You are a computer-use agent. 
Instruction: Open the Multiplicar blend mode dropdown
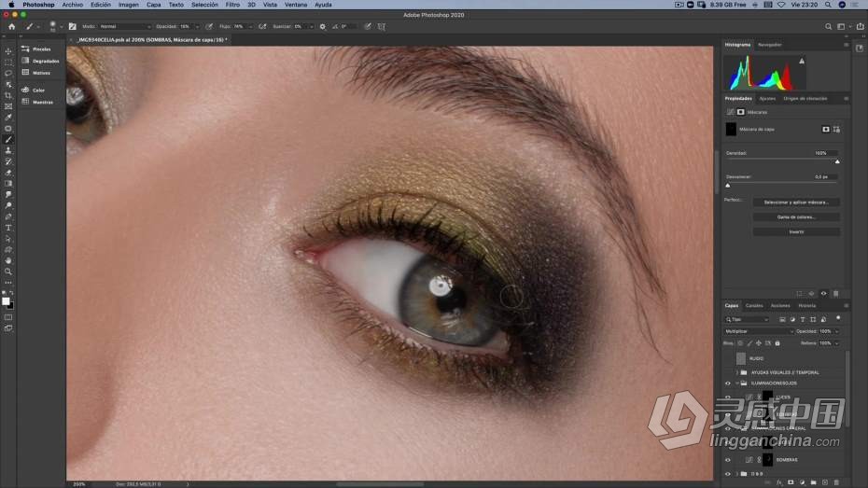(x=759, y=331)
